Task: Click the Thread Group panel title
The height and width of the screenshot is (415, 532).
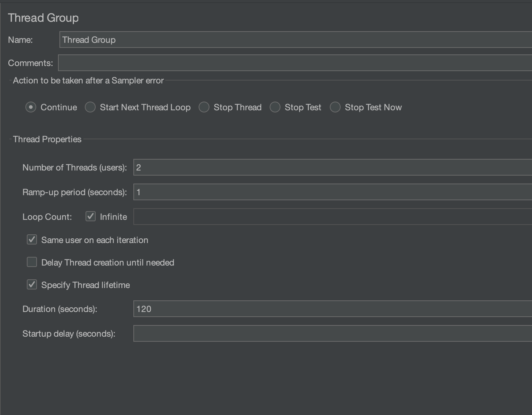Action: (43, 17)
